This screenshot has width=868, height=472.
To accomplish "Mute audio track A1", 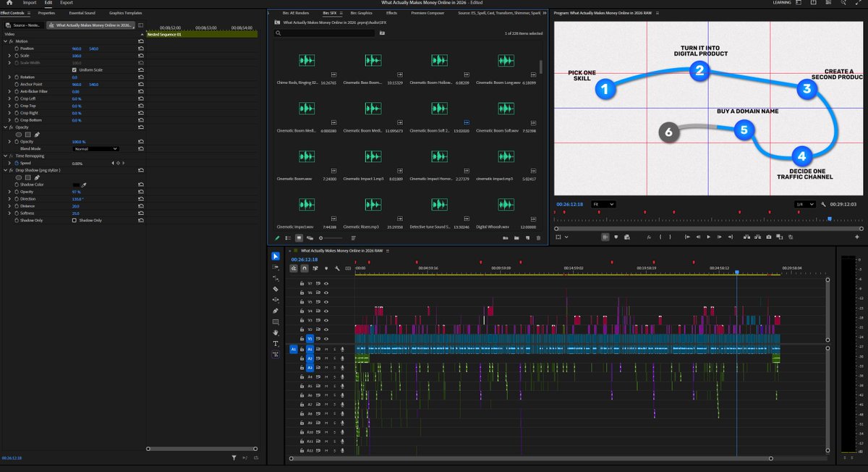I will point(326,349).
